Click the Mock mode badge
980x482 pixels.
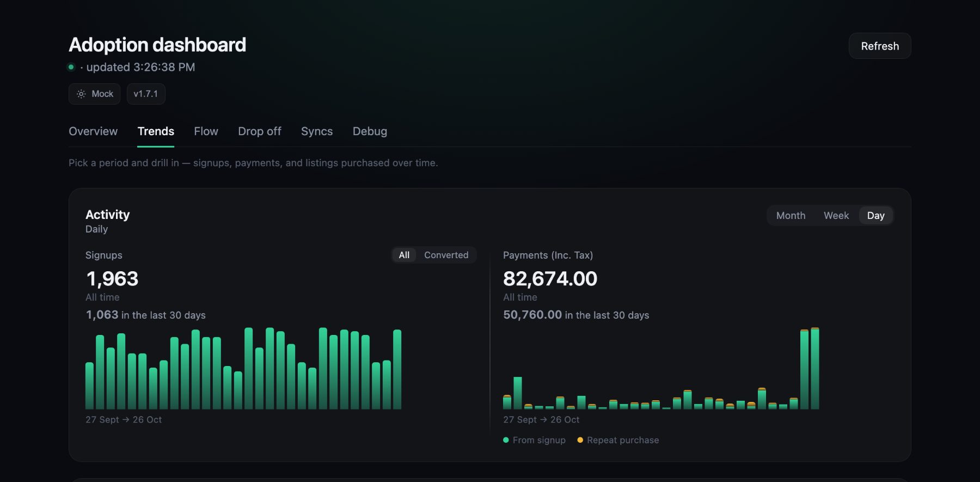[x=94, y=94]
